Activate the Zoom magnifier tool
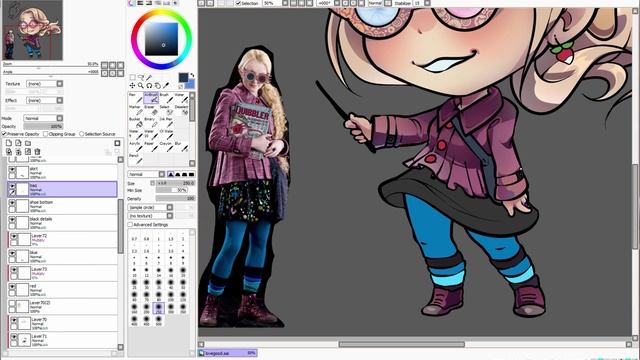Viewport: 640px width, 360px height. pos(141,85)
